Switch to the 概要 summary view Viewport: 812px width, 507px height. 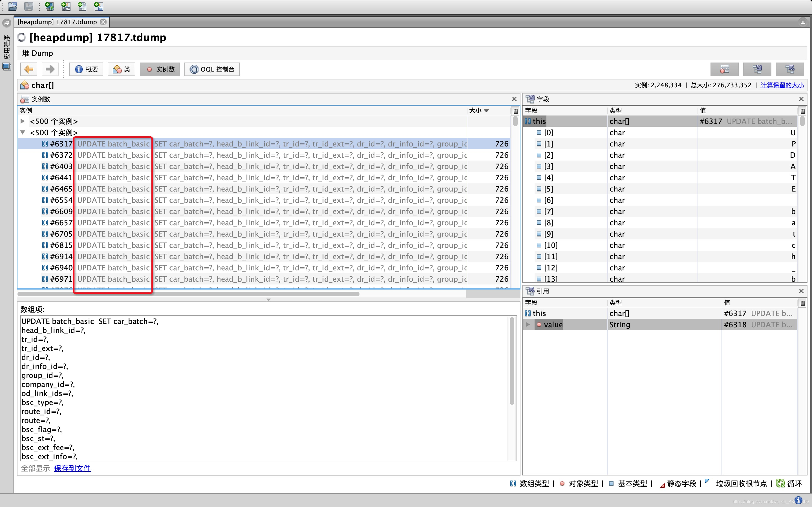click(x=86, y=69)
